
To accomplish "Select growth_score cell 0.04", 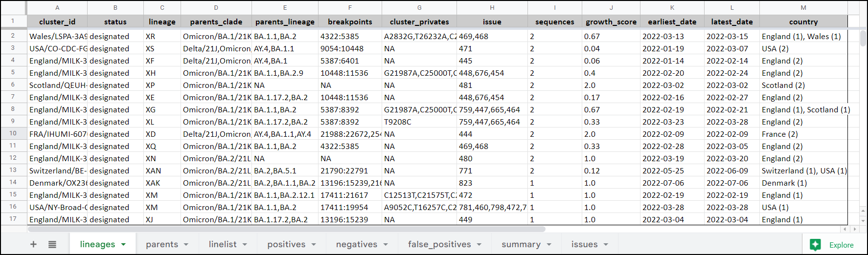I will tap(611, 48).
